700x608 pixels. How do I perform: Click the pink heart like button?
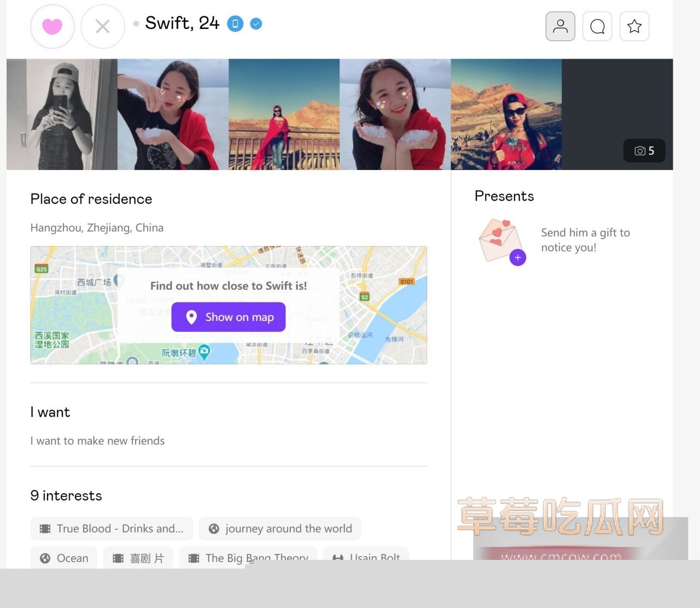tap(52, 26)
